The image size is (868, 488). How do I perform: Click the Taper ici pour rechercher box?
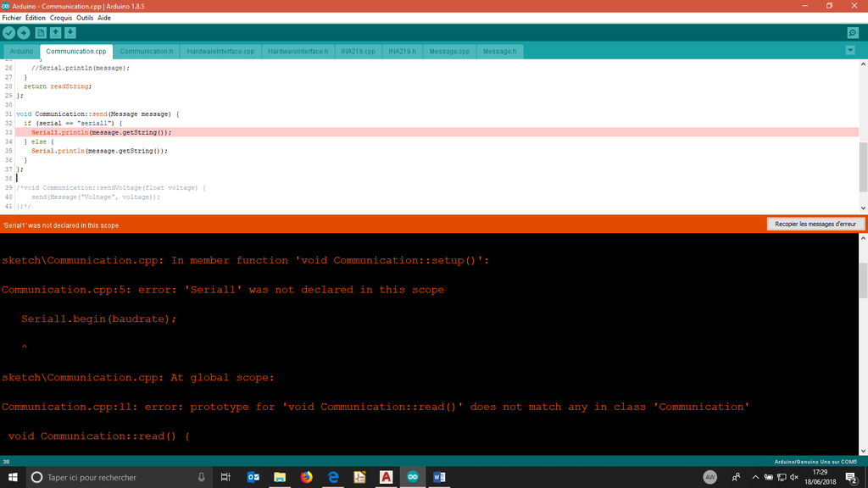[x=119, y=477]
